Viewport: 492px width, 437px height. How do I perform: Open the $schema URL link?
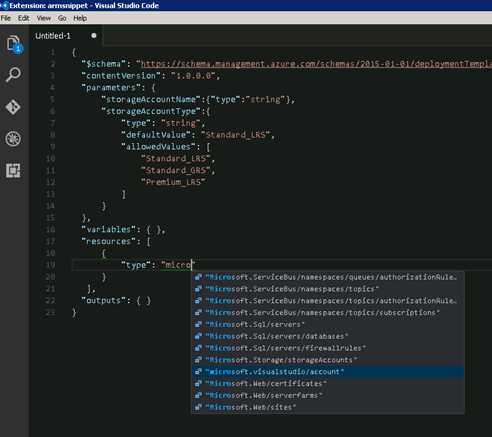(316, 64)
